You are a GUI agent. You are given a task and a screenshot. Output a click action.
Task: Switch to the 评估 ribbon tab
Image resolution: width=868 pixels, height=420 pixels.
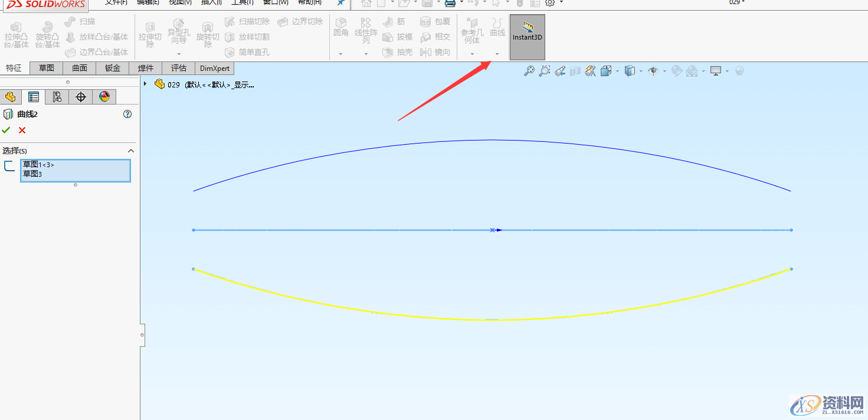[178, 68]
